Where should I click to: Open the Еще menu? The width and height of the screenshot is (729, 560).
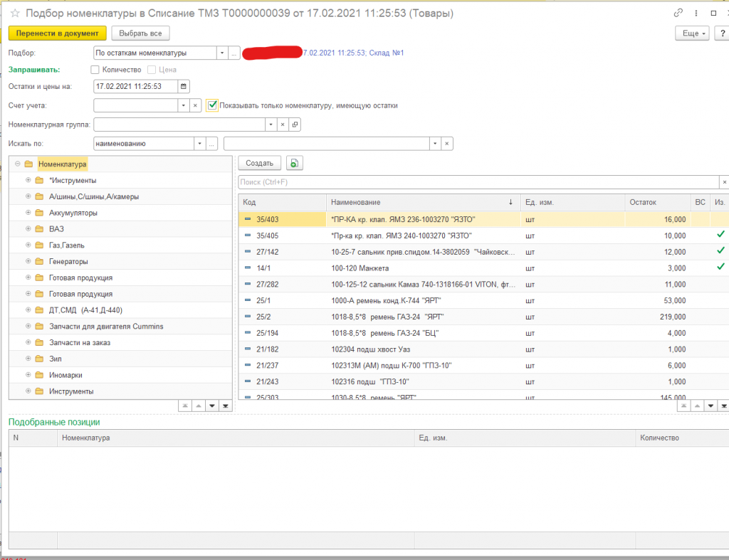point(693,33)
